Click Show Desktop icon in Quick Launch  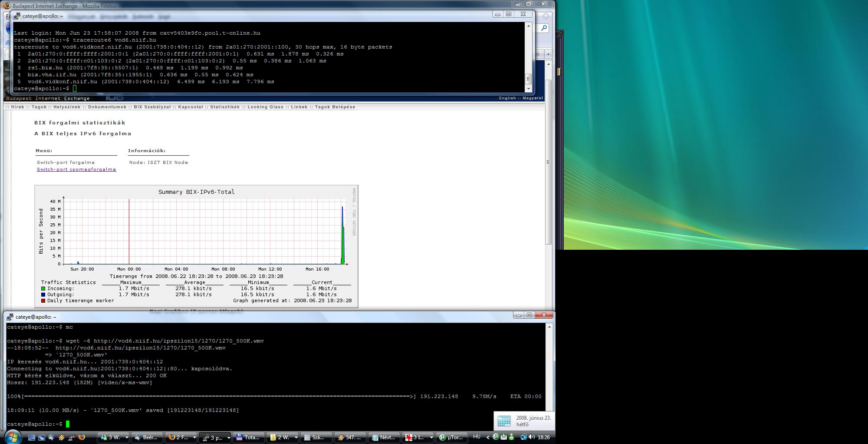tap(32, 437)
